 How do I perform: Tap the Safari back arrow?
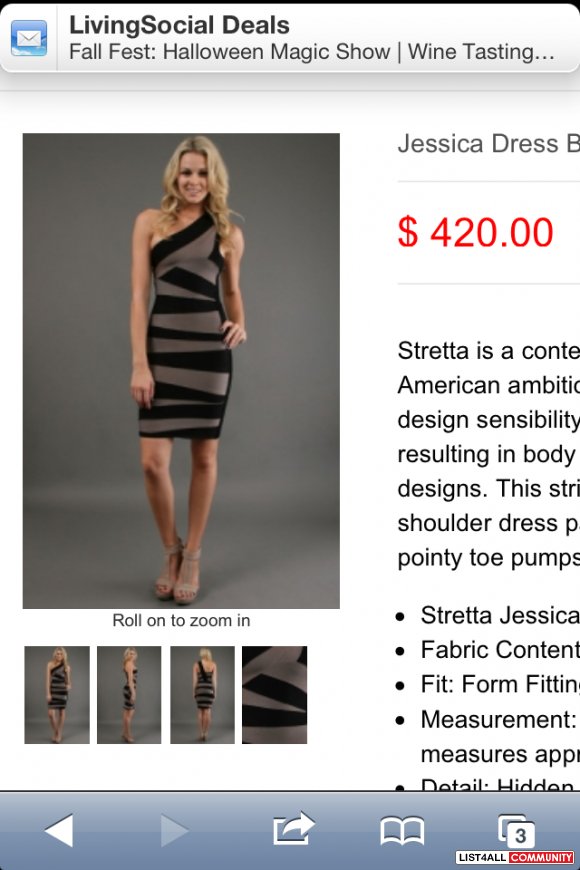pyautogui.click(x=59, y=830)
